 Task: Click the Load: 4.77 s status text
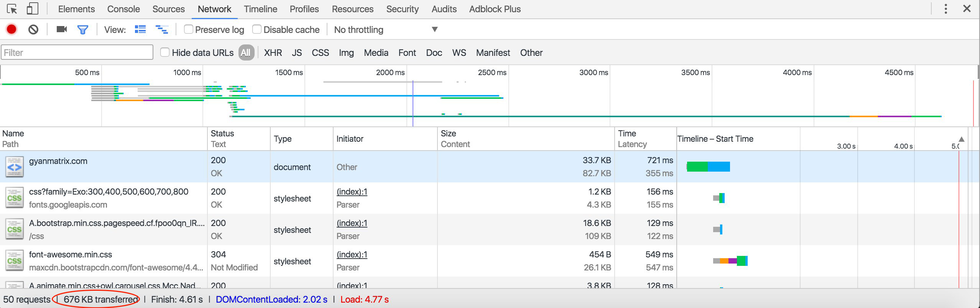[364, 299]
